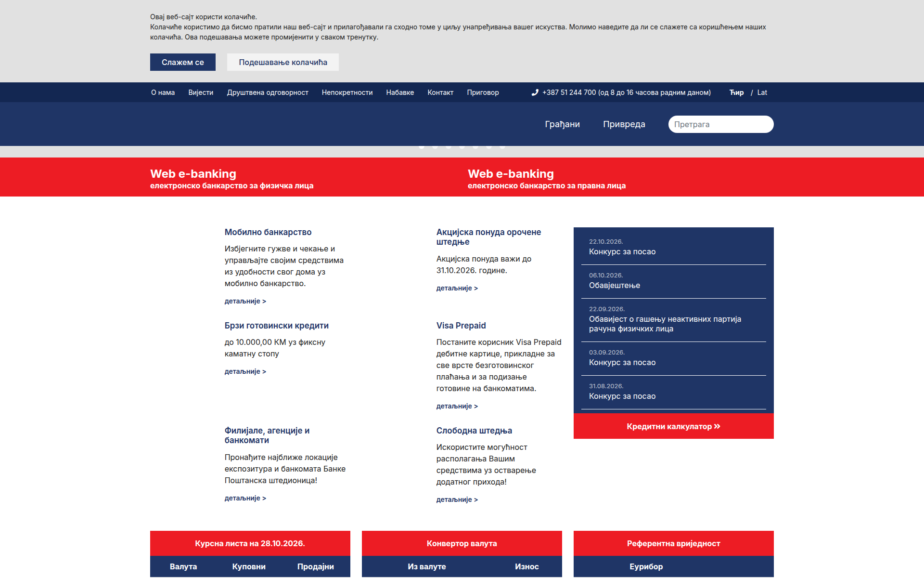924x578 pixels.
Task: Click детаљније under Слободна штедња
Action: [x=457, y=499]
